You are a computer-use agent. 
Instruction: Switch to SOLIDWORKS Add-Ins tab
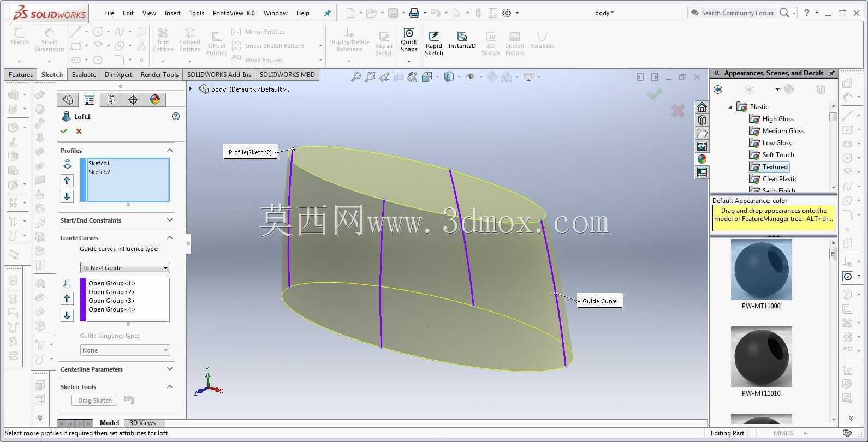pos(219,75)
